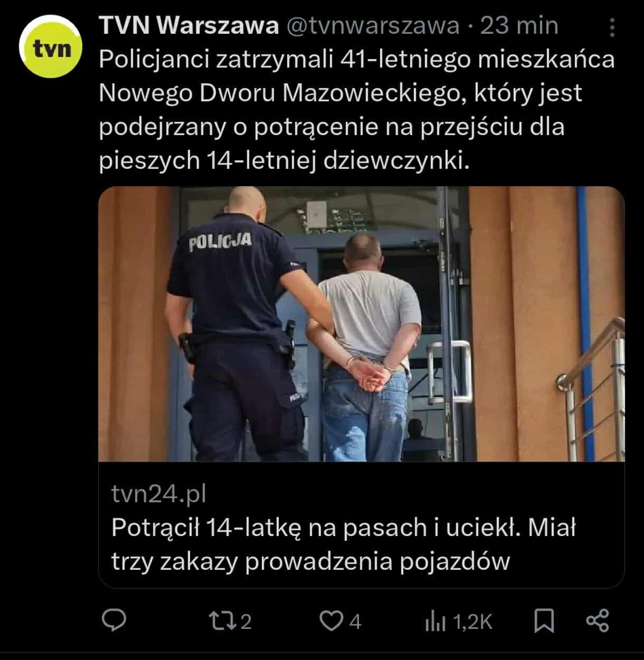The image size is (644, 660).
Task: Bookmark this tweet with the bookmark icon
Action: click(544, 621)
